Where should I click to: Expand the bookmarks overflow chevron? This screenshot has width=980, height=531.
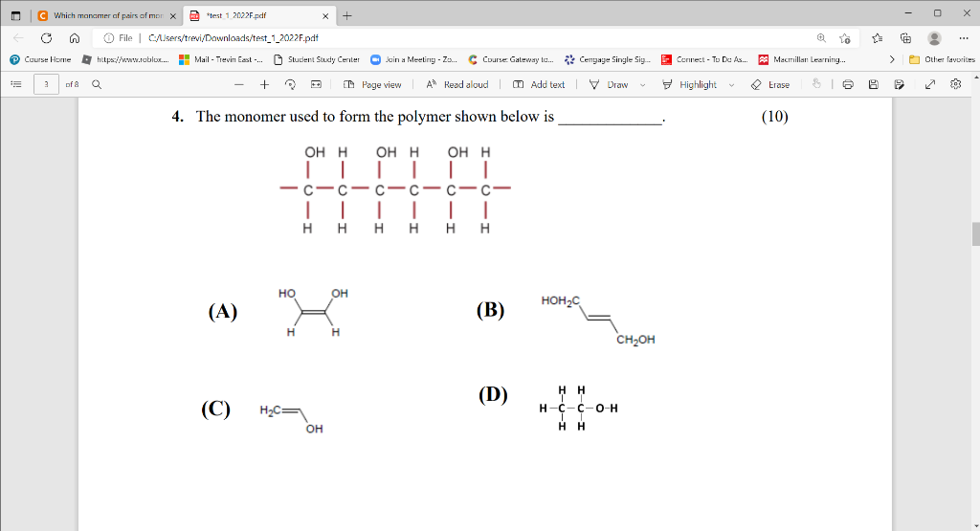(892, 59)
